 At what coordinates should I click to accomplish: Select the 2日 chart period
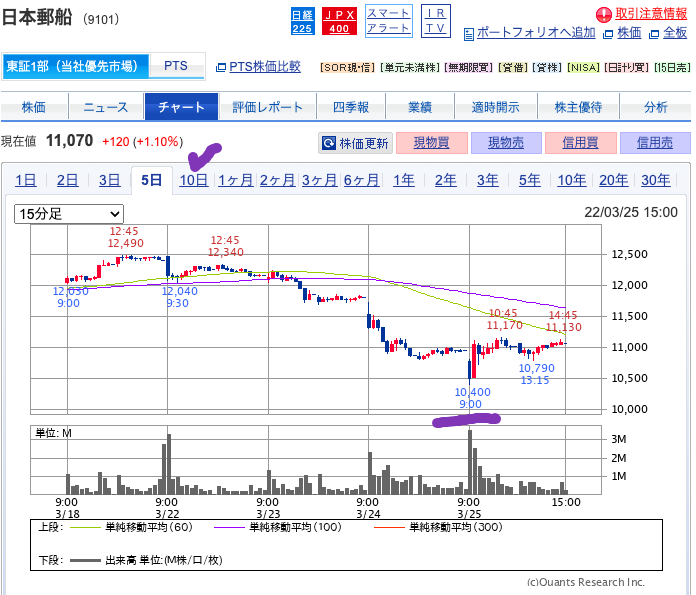click(x=67, y=180)
